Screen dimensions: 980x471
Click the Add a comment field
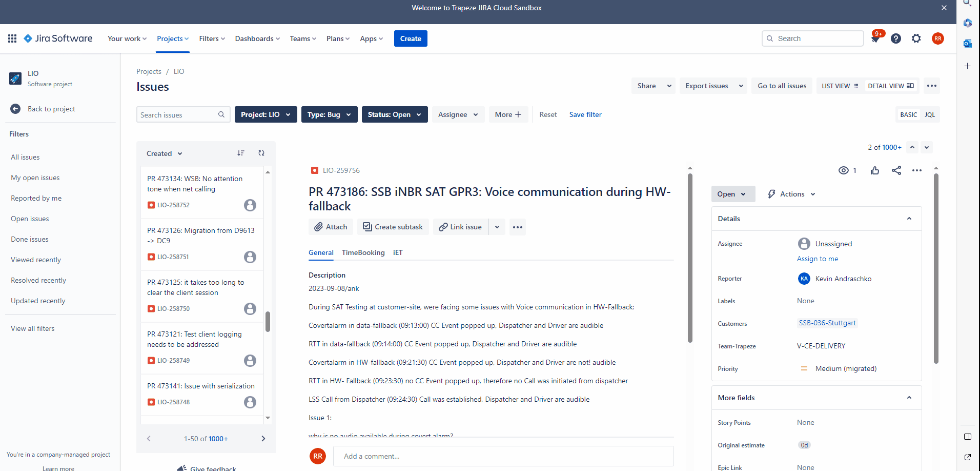pos(502,456)
